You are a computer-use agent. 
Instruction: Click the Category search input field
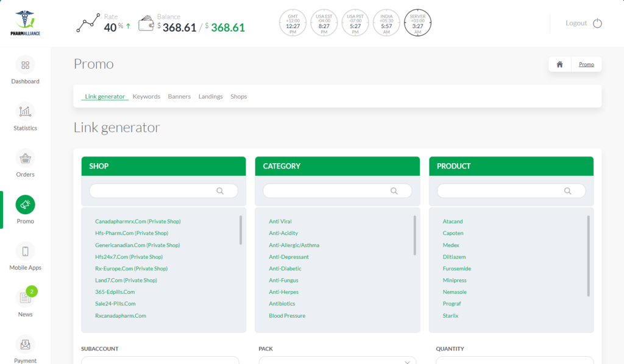coord(338,191)
